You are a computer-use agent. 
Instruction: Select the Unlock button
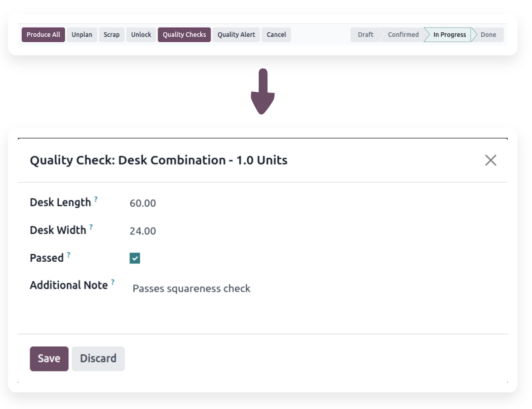click(x=141, y=35)
